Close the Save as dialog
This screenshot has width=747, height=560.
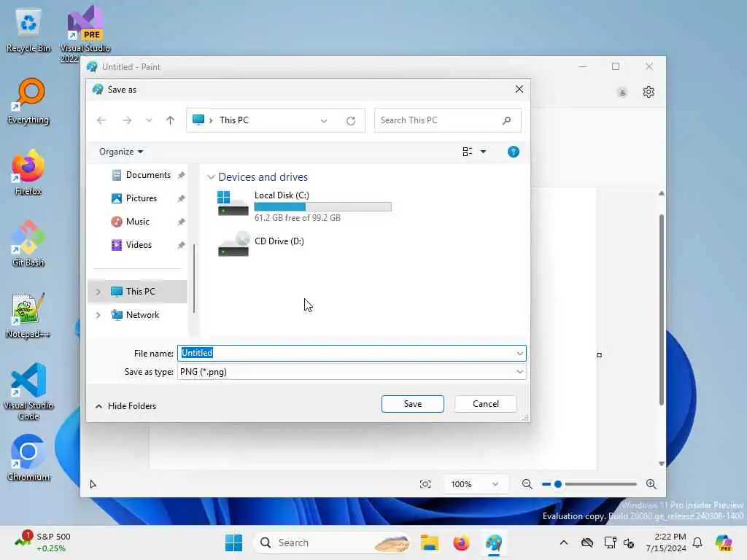tap(519, 89)
